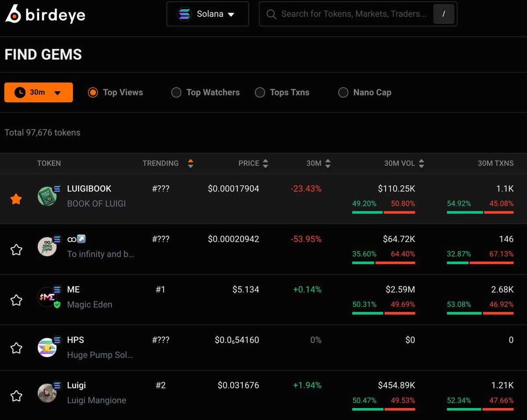Click the LUIGIBOOK token logo
Image resolution: width=527 pixels, height=420 pixels.
pyautogui.click(x=47, y=197)
